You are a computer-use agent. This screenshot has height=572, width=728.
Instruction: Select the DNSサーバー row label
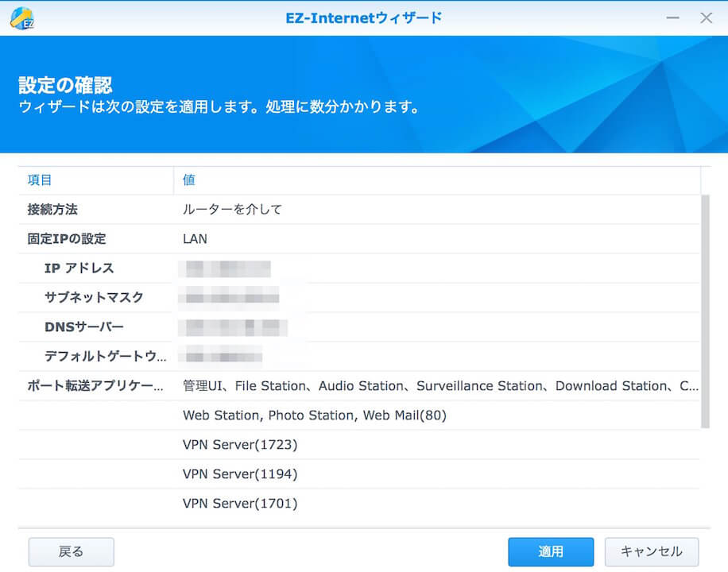pos(84,327)
